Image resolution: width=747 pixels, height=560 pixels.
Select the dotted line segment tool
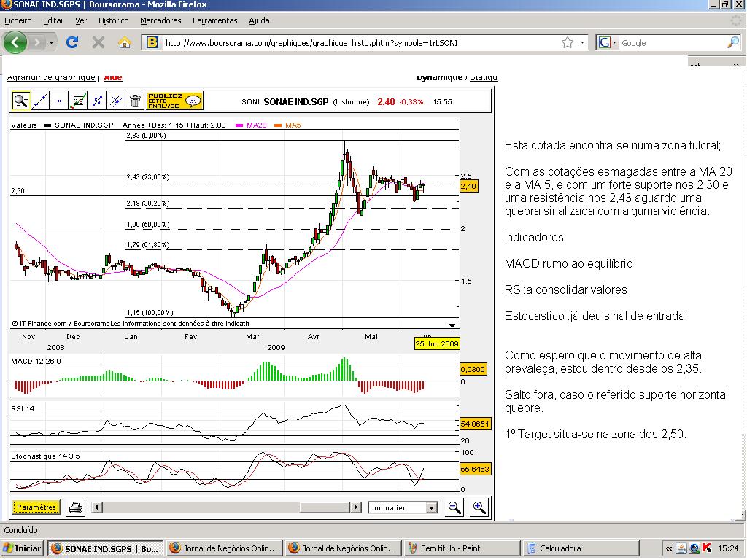pos(97,101)
